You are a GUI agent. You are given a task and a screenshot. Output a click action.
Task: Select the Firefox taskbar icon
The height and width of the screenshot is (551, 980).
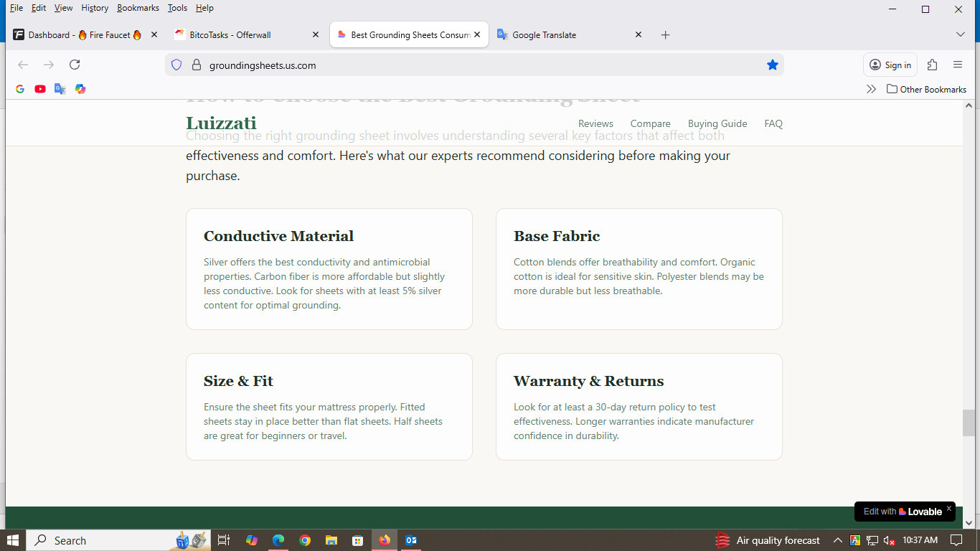click(x=385, y=540)
